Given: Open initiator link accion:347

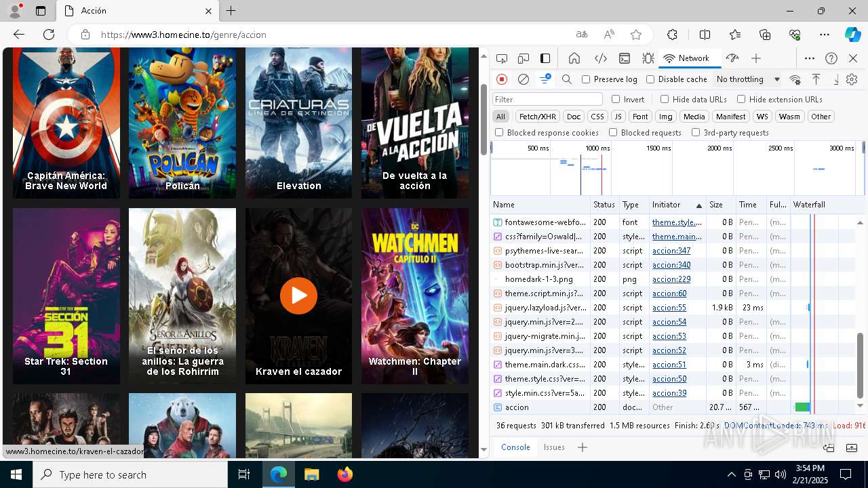Looking at the screenshot, I should tap(671, 251).
